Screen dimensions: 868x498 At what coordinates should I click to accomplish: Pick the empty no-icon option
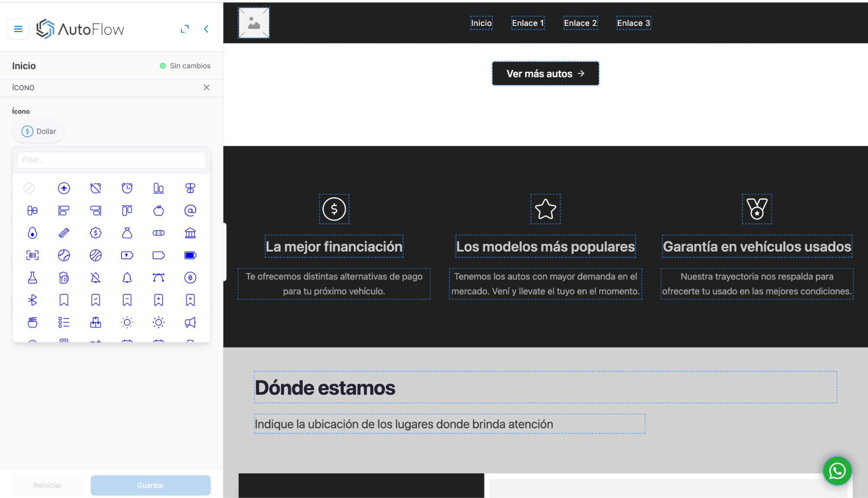pos(29,188)
